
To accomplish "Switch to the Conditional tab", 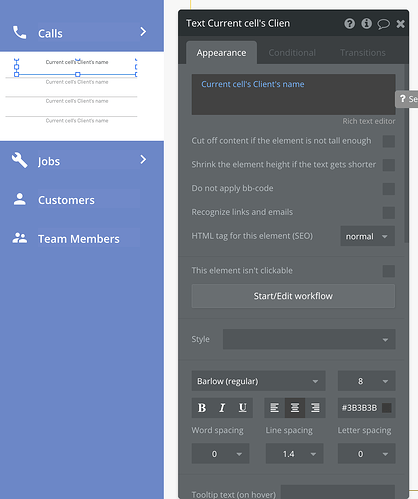I will tap(292, 53).
